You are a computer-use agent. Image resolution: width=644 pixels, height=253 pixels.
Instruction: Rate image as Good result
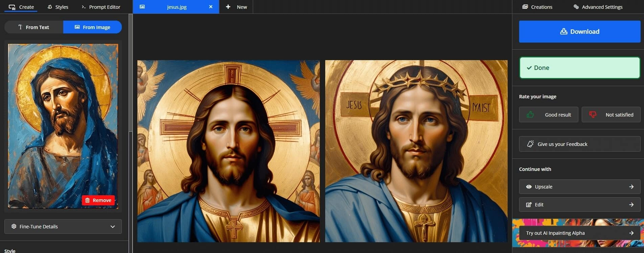[x=549, y=115]
